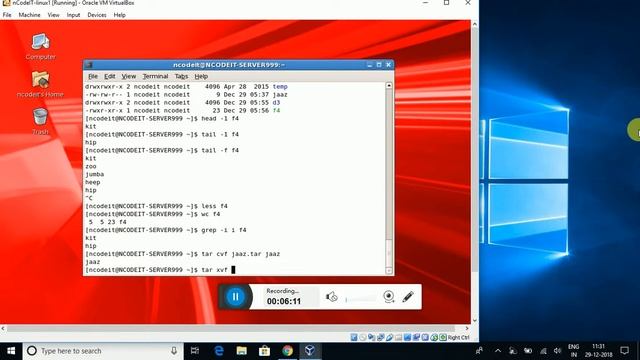Open VirtualBox Devices menu

97,15
